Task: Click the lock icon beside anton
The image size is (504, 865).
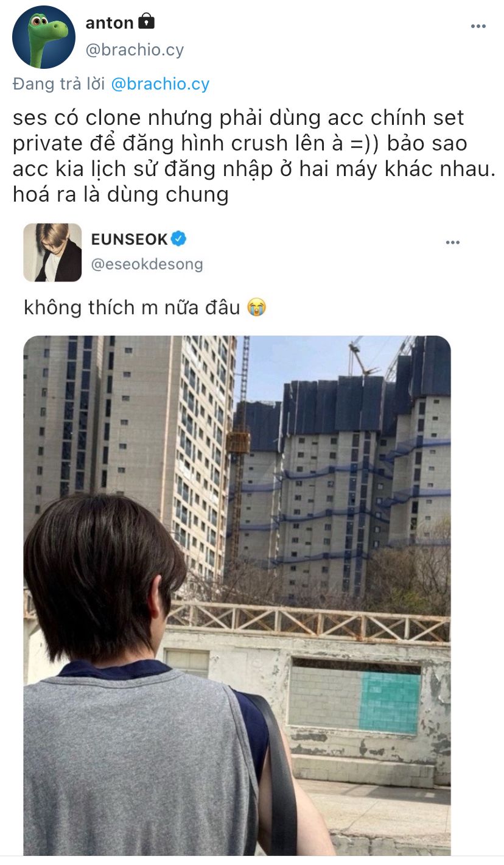Action: coord(147,23)
